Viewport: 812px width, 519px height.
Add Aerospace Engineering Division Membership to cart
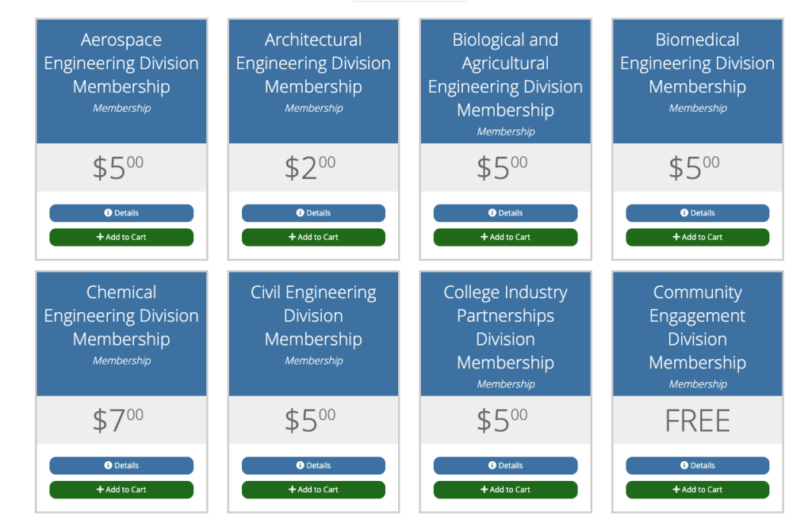pos(121,237)
